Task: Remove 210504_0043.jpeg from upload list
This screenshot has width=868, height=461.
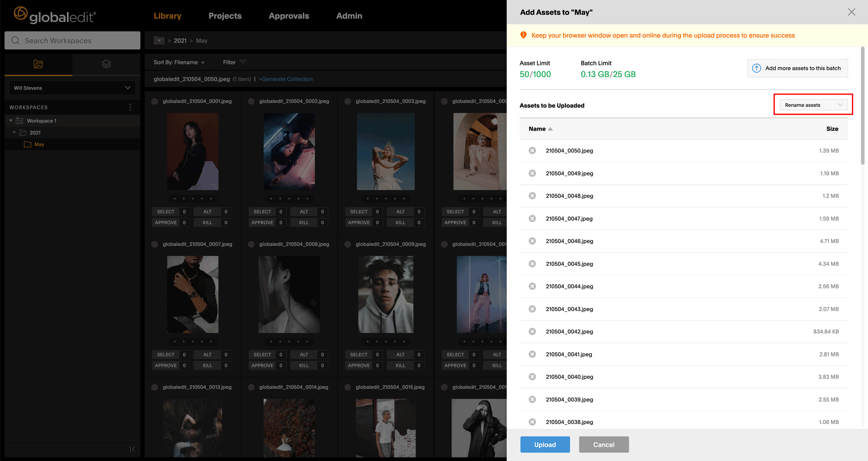Action: pos(532,309)
